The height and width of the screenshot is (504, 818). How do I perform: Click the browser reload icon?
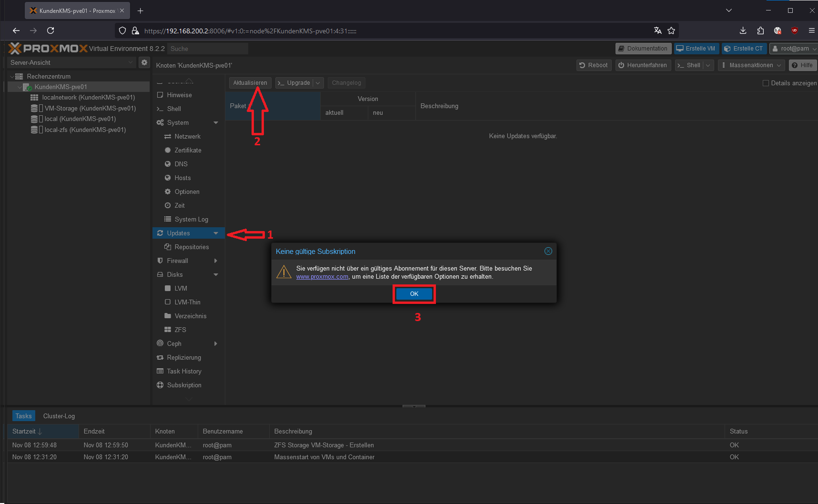click(50, 30)
